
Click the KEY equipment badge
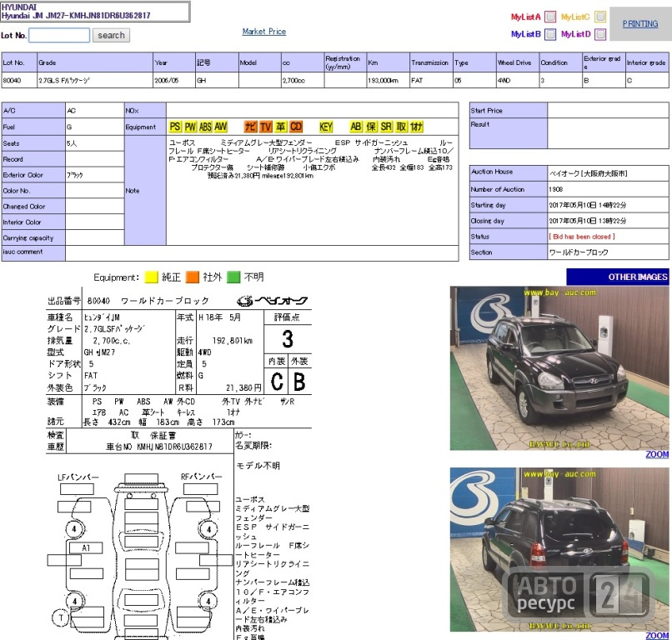tap(326, 127)
